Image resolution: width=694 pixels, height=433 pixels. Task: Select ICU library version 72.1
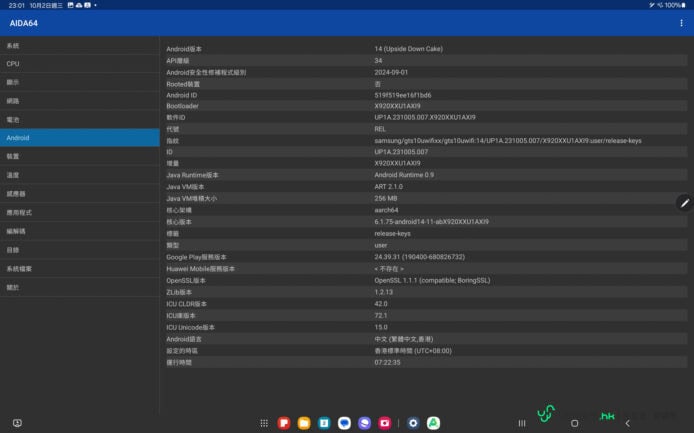[381, 316]
